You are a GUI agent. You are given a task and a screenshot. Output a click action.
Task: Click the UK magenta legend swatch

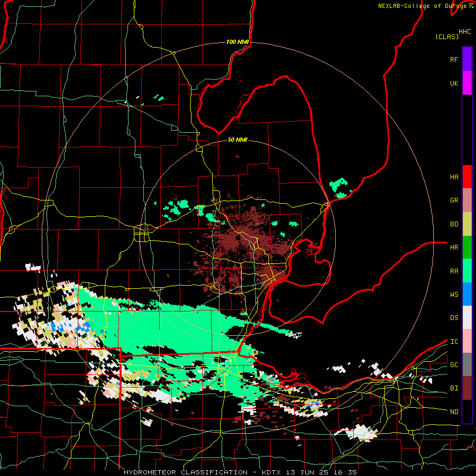(x=467, y=83)
